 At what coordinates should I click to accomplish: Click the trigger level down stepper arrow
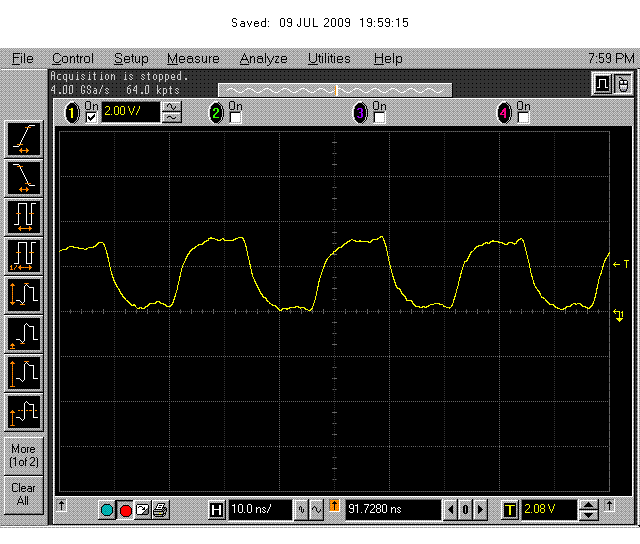[589, 515]
